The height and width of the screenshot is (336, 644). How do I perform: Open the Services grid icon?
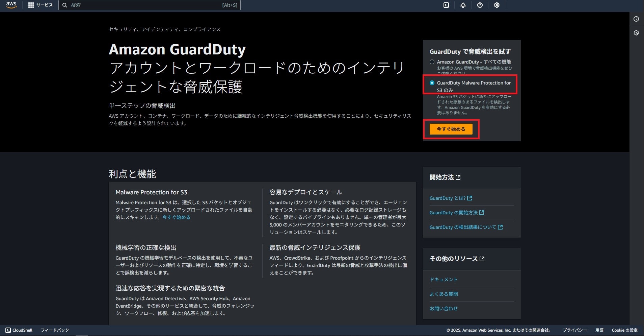pos(31,5)
